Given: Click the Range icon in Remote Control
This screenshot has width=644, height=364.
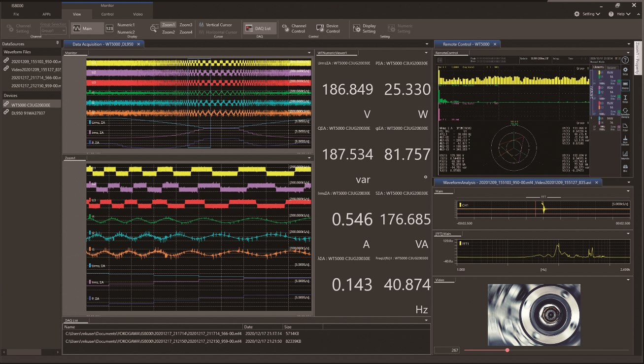Looking at the screenshot, I should click(625, 100).
